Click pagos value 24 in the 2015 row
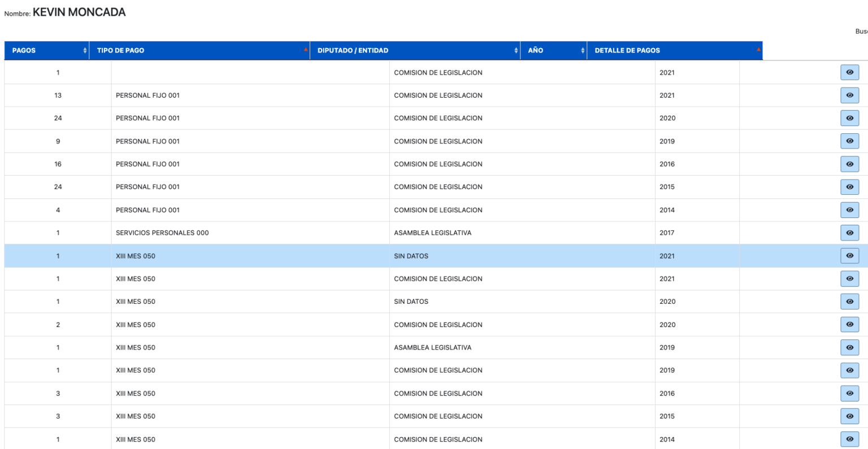868x449 pixels. pyautogui.click(x=58, y=187)
